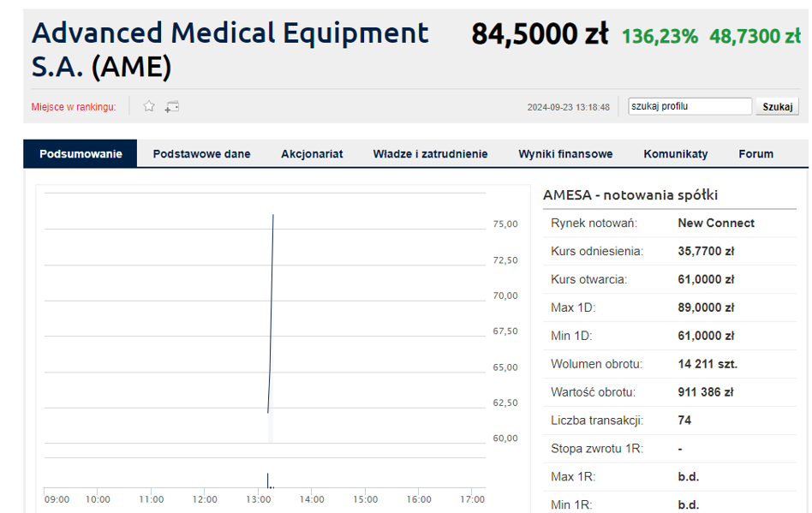
Task: Click Wartość obrotu value 911 386 zł
Action: coord(706,392)
